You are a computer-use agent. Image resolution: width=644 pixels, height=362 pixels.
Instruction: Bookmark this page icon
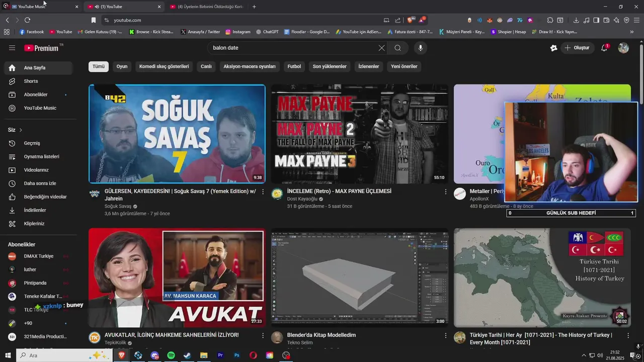pos(93,20)
